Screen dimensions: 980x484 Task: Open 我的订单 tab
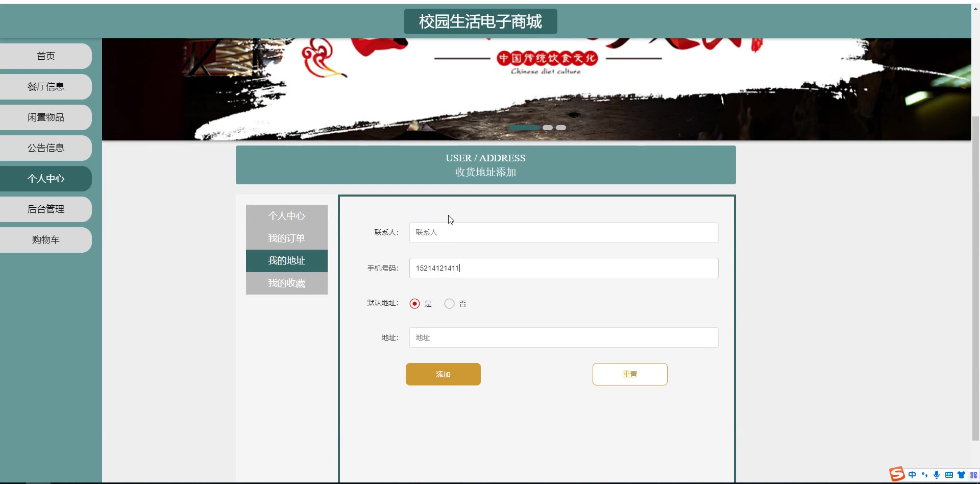point(287,238)
